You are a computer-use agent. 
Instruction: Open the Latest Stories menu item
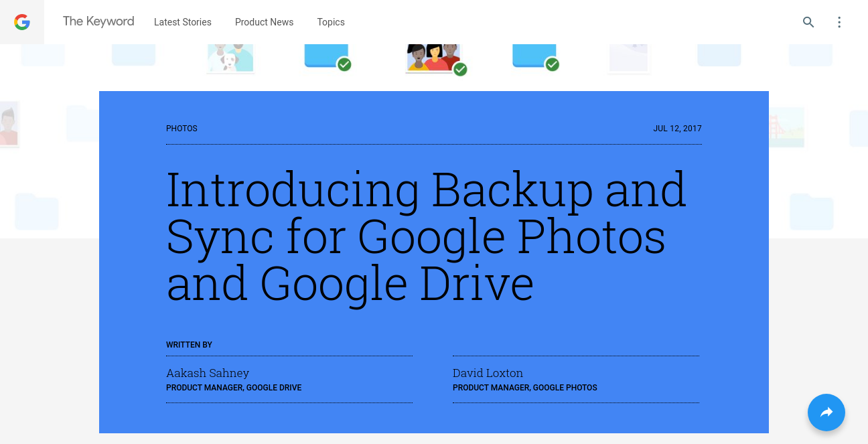click(x=183, y=22)
